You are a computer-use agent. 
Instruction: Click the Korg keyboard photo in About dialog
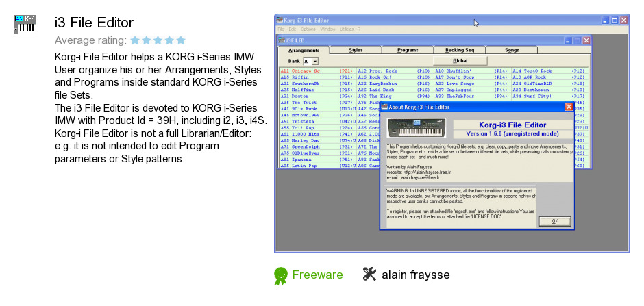click(x=417, y=128)
